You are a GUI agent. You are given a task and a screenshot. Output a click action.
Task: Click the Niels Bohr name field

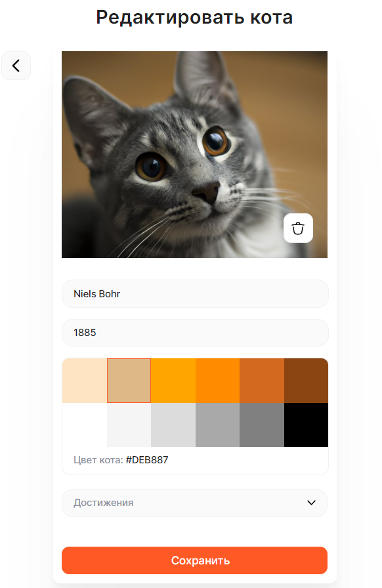(x=194, y=293)
